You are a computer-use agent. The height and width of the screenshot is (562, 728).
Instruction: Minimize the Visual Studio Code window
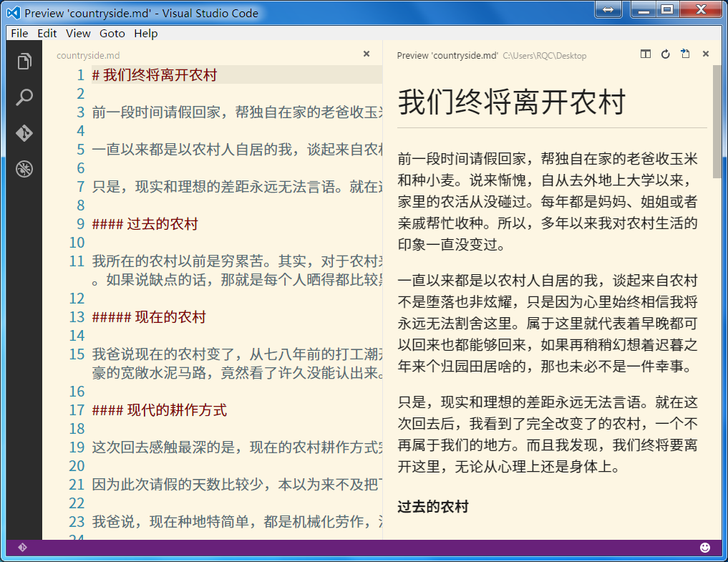click(x=644, y=9)
